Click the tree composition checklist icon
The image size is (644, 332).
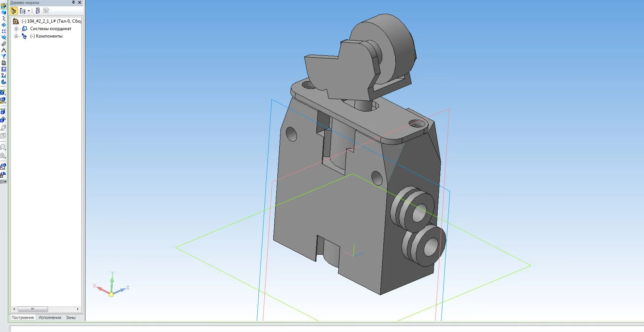point(22,11)
